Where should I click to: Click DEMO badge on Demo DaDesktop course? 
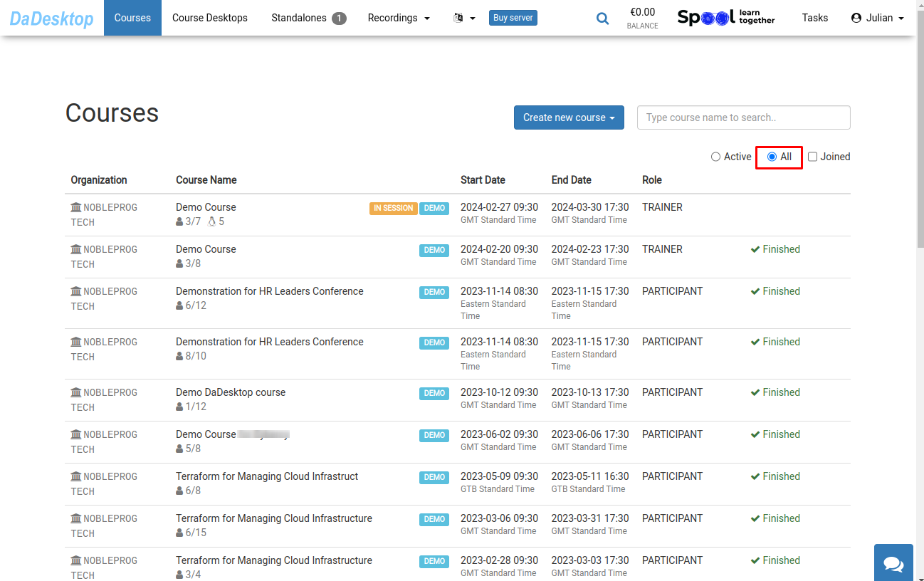click(x=434, y=393)
